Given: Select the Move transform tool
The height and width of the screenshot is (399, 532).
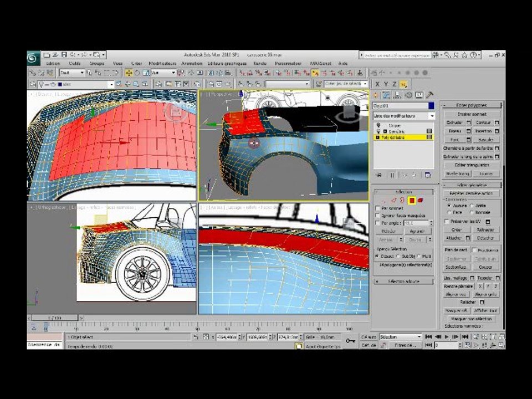Looking at the screenshot, I should pos(129,73).
